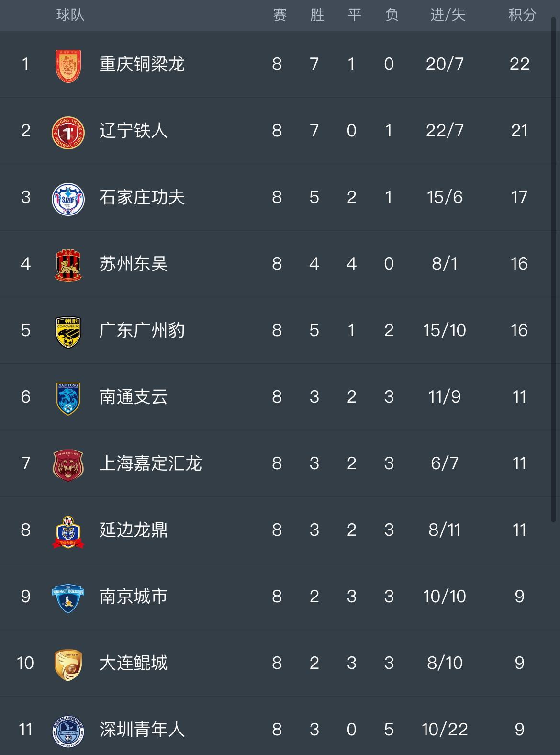The width and height of the screenshot is (560, 755).
Task: Click the 积分 column header
Action: (522, 15)
